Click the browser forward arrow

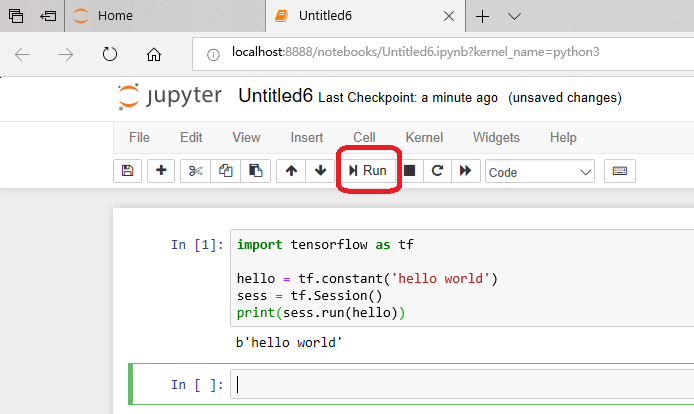(66, 55)
